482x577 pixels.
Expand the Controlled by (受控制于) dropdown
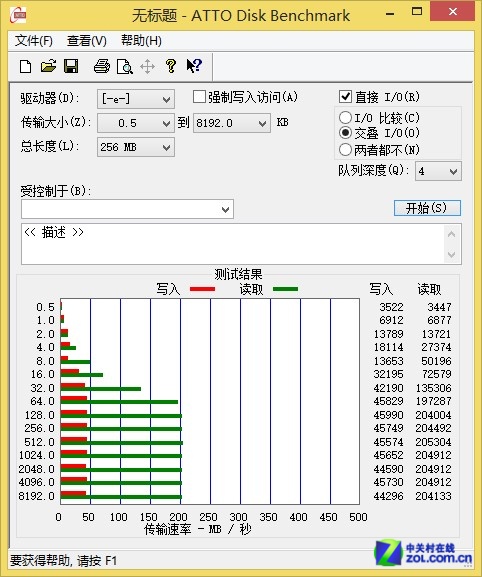click(x=127, y=209)
